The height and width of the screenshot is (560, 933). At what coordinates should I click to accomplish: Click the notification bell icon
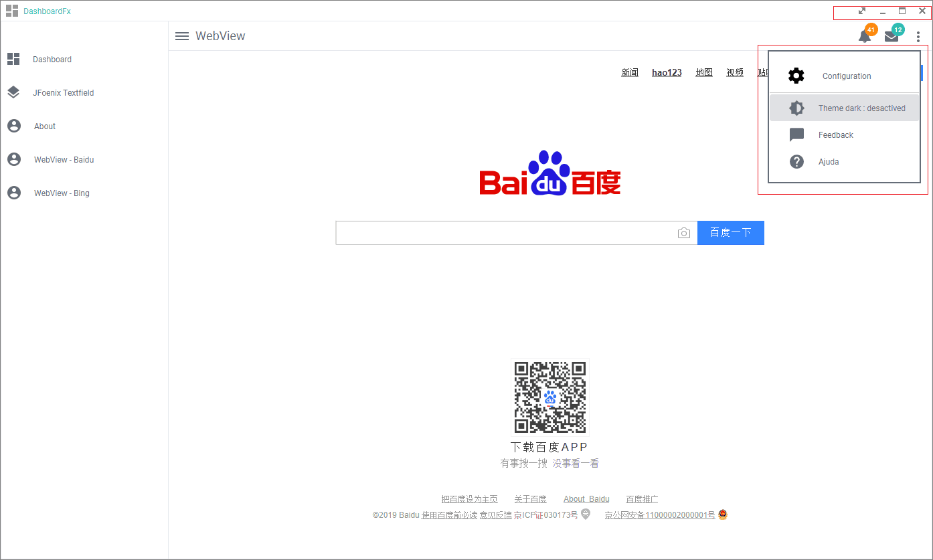(865, 37)
